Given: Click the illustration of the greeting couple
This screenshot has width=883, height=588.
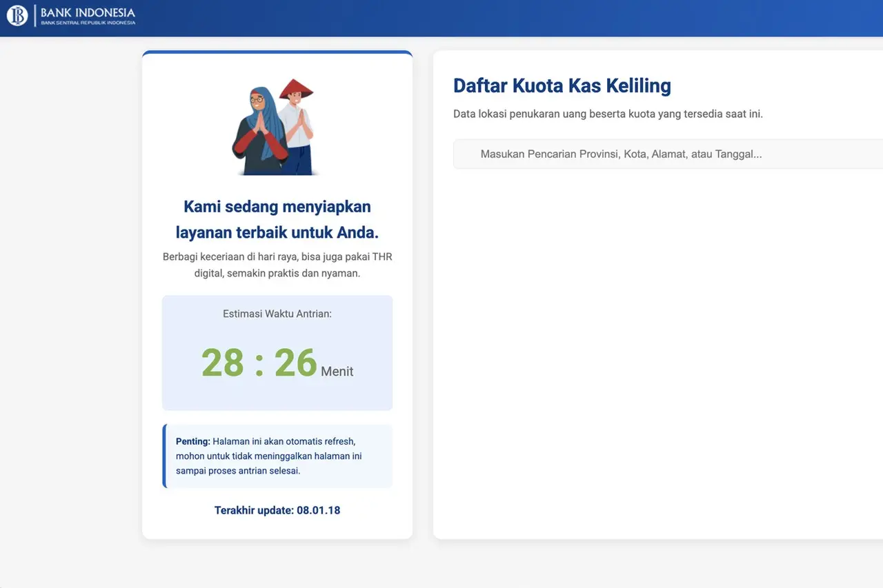Looking at the screenshot, I should [x=275, y=128].
